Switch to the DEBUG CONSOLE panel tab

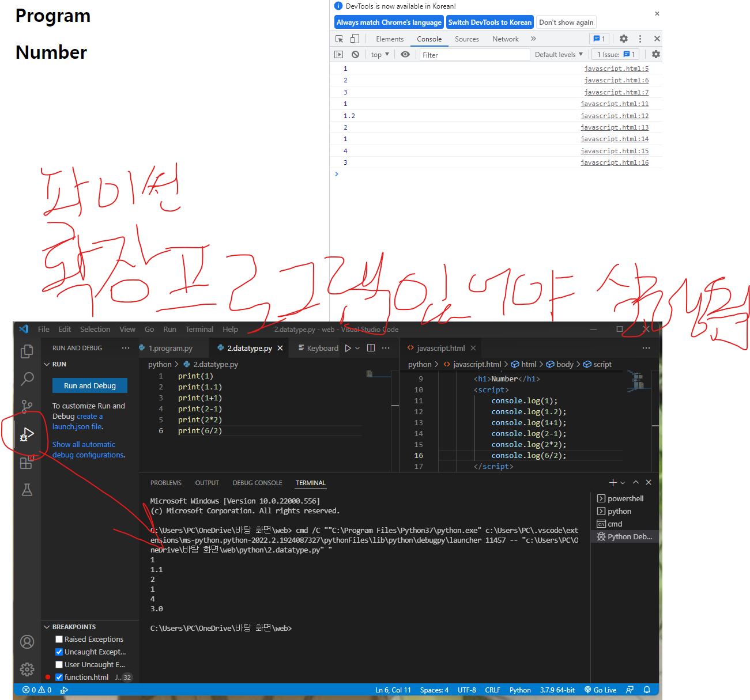pyautogui.click(x=257, y=483)
